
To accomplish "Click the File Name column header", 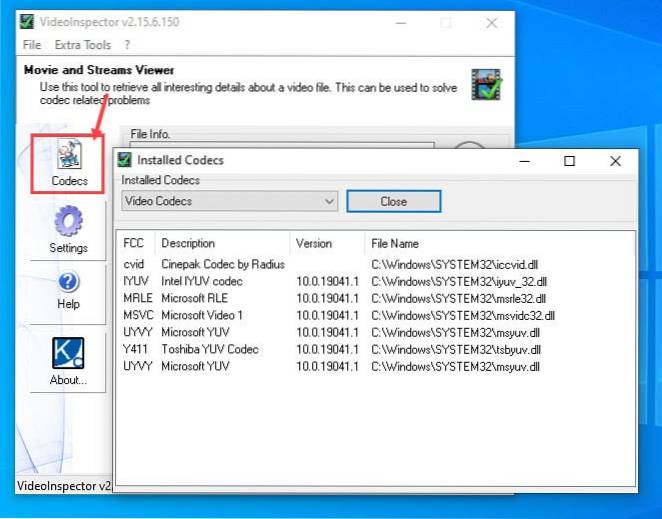I will tap(395, 244).
